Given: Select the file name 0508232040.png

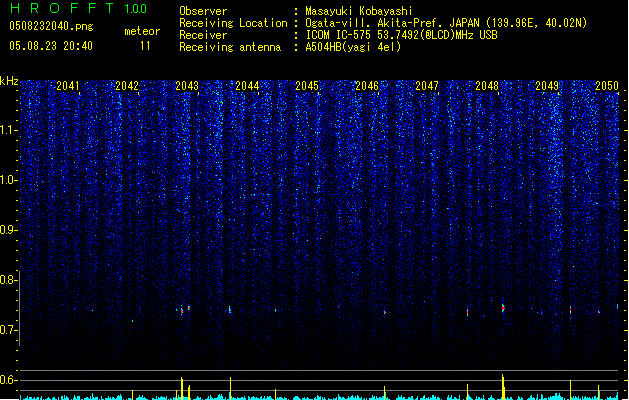Looking at the screenshot, I should point(51,26).
